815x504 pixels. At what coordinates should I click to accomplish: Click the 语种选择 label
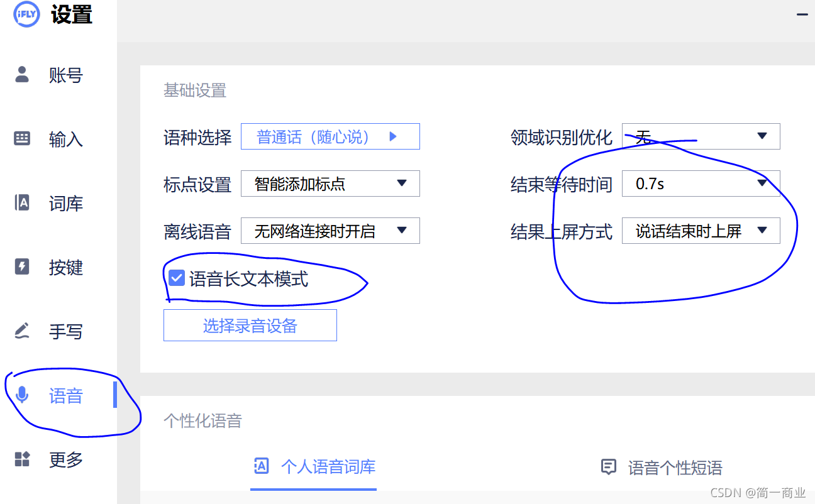click(197, 137)
